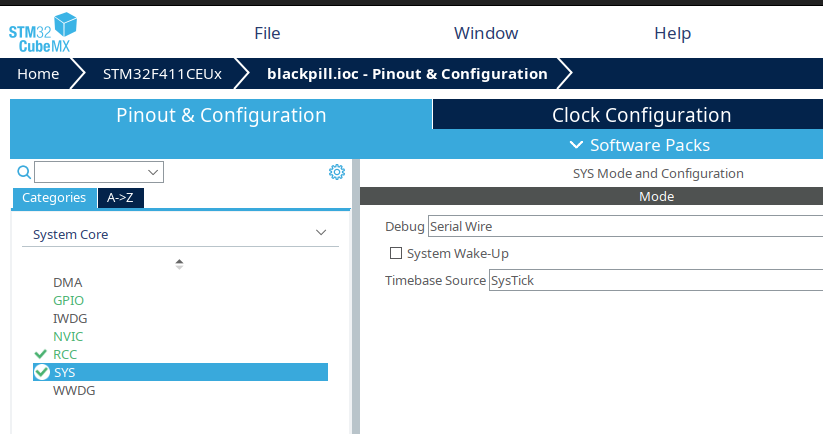Enable the System Wake-Up checkbox
Screen dimensions: 823x434
pyautogui.click(x=396, y=254)
